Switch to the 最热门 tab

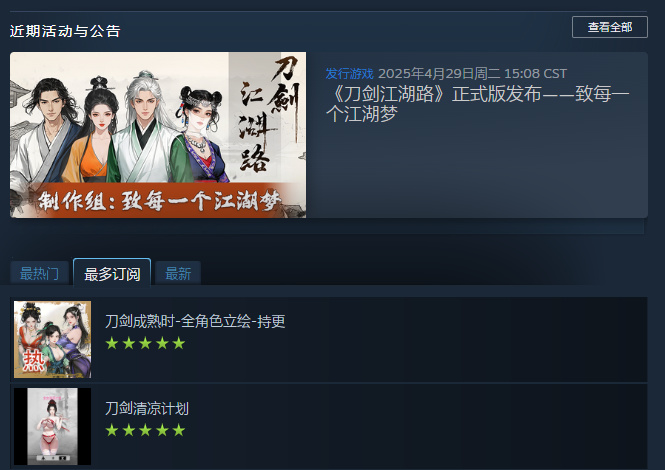(x=39, y=273)
